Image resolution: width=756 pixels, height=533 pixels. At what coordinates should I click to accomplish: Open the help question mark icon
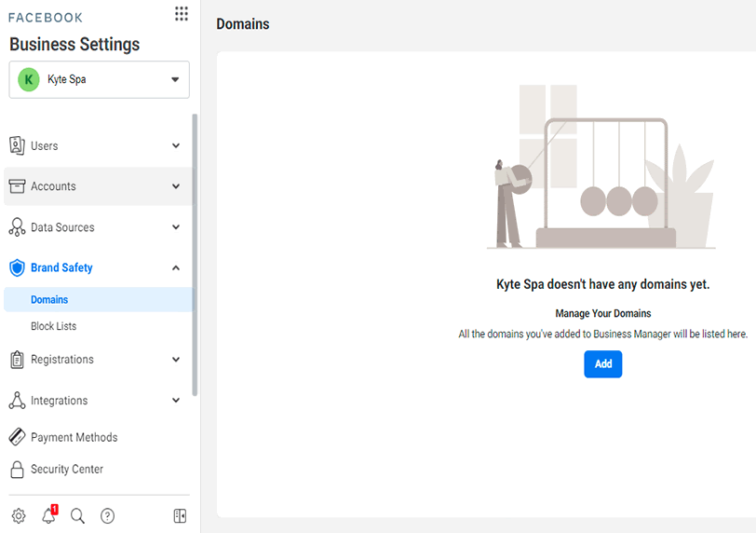click(x=107, y=515)
